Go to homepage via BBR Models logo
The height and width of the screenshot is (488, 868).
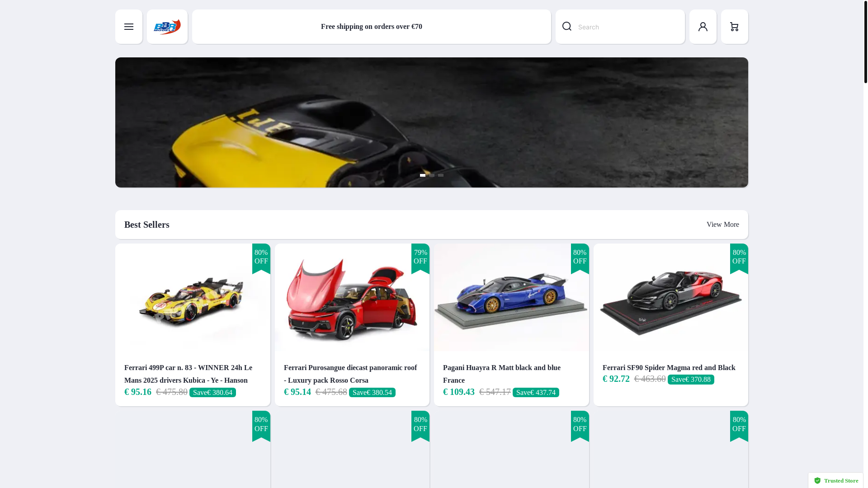167,27
